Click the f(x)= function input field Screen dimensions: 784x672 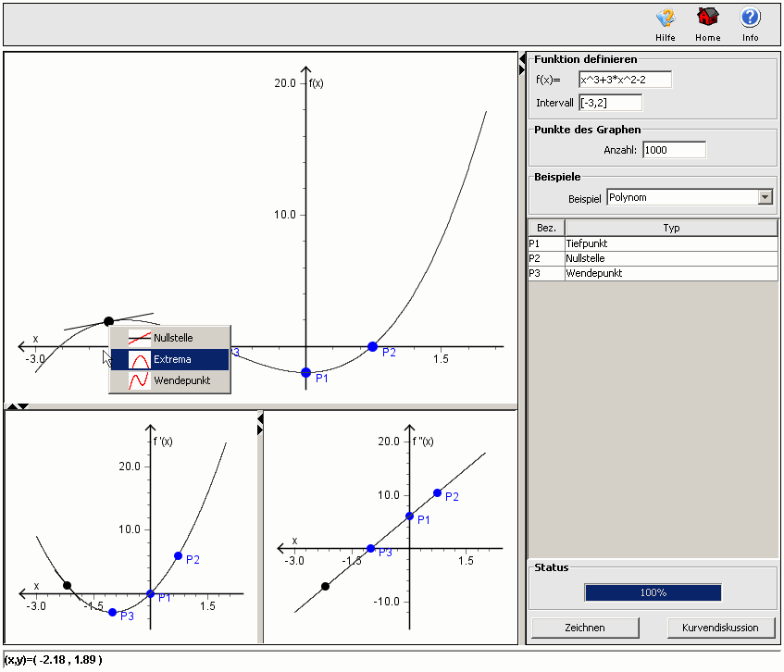coord(625,80)
